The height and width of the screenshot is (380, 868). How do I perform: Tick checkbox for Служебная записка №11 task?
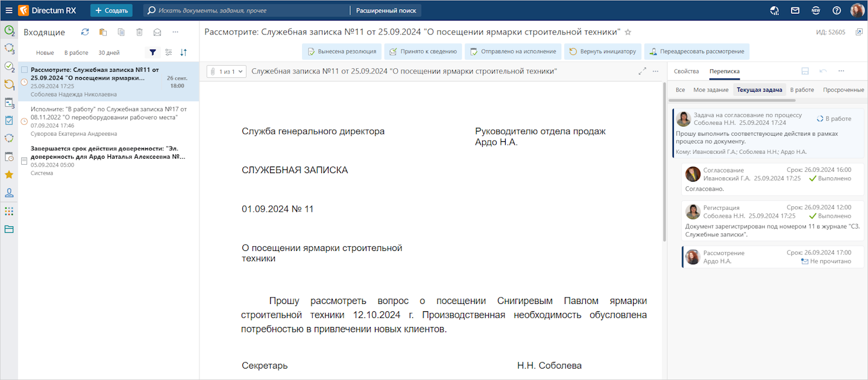pos(24,70)
